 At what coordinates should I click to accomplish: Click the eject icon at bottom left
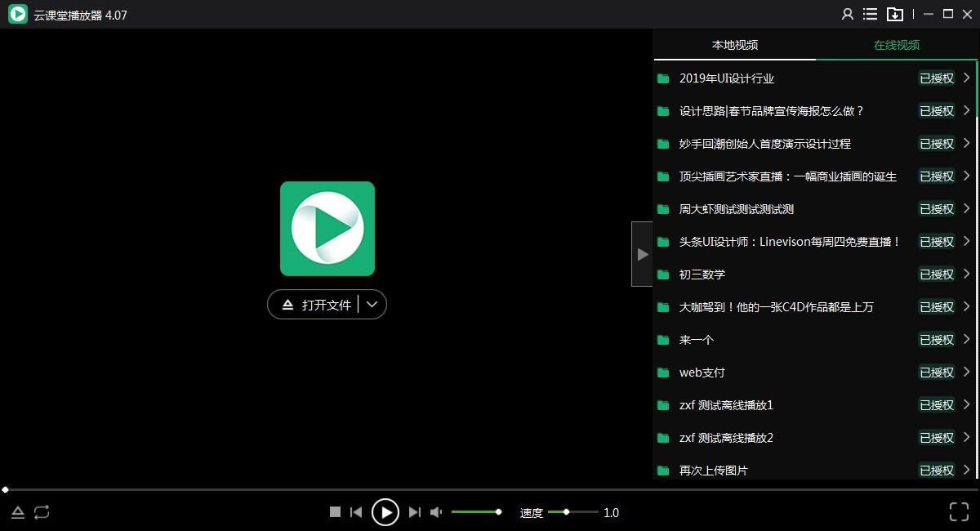tap(18, 512)
